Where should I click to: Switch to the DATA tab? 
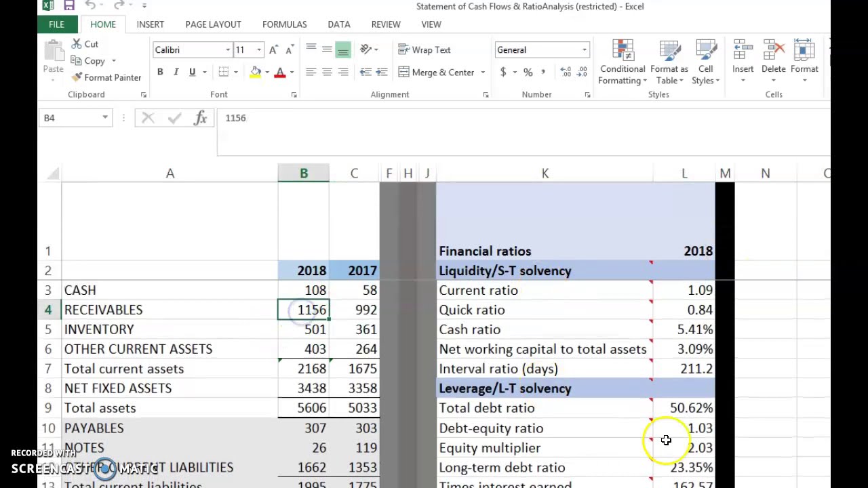tap(339, 24)
